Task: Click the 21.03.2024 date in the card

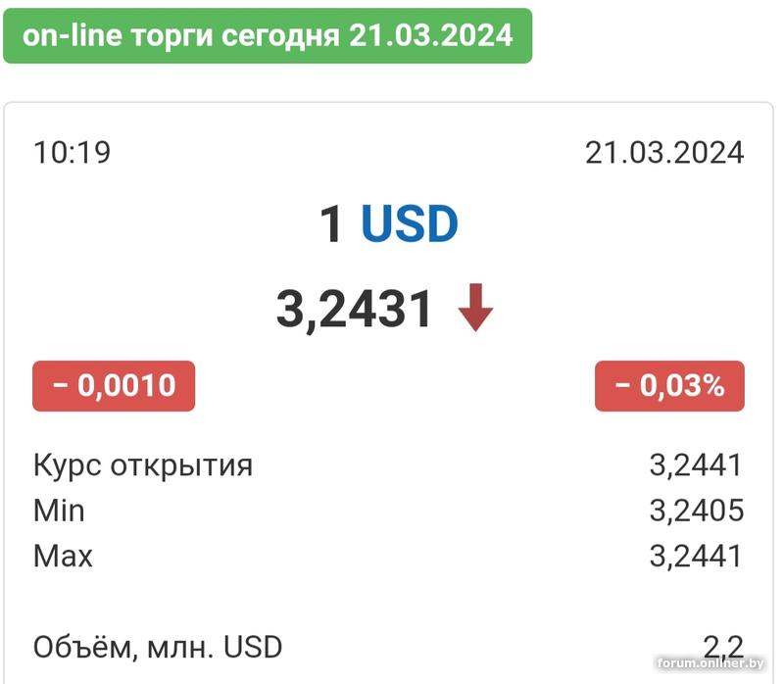Action: [664, 153]
